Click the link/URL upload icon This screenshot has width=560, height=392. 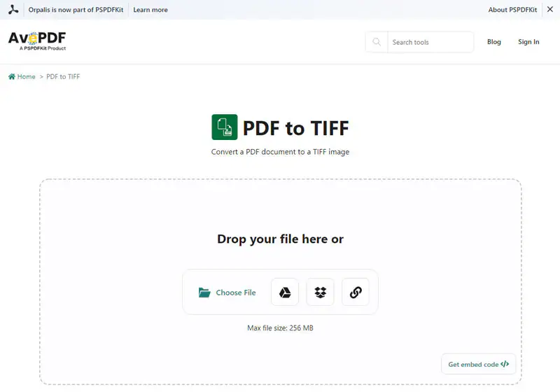pos(356,293)
